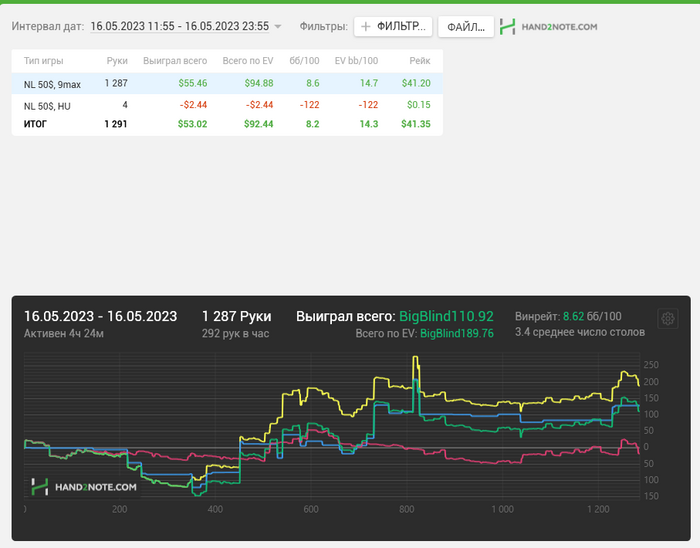
Task: Click the 1 287 Руки graph heading
Action: [x=237, y=316]
